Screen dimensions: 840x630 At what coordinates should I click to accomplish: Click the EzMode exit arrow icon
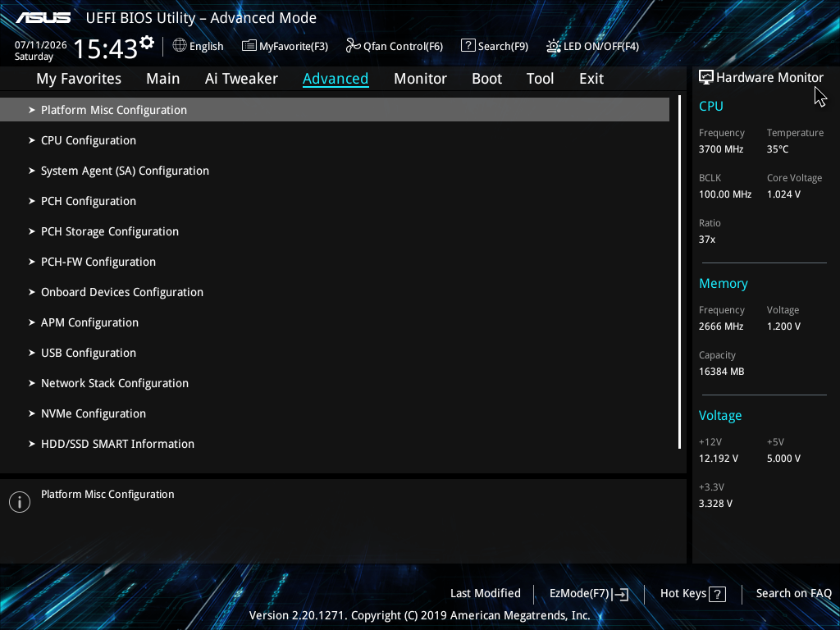[620, 594]
